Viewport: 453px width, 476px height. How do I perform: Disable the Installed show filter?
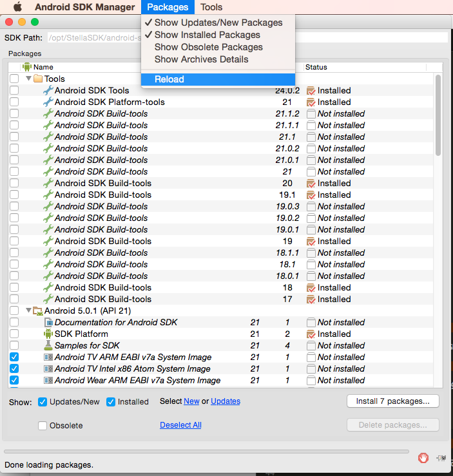coord(111,402)
